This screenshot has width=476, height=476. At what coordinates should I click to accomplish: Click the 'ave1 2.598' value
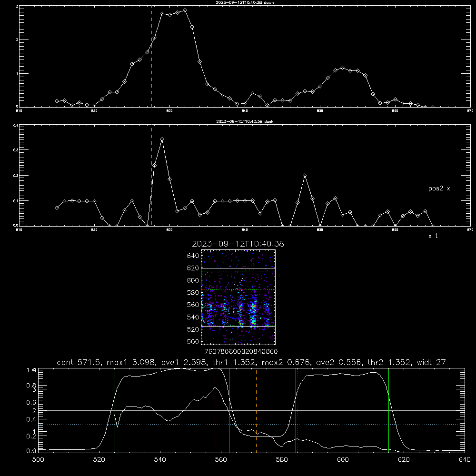(184, 362)
